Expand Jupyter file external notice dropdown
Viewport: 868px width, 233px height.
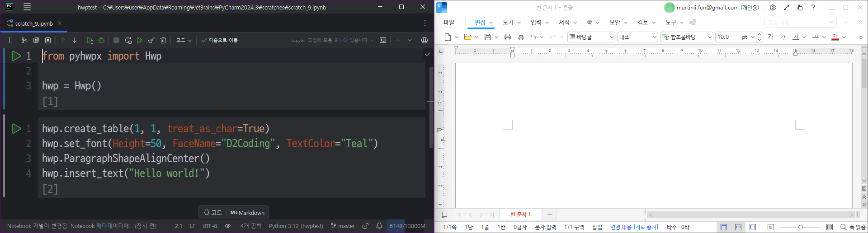[x=372, y=40]
